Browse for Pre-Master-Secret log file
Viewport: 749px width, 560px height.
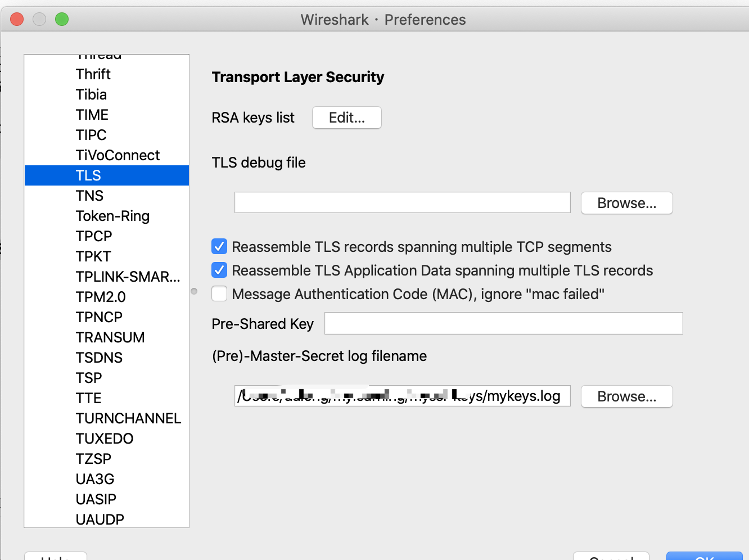tap(626, 396)
